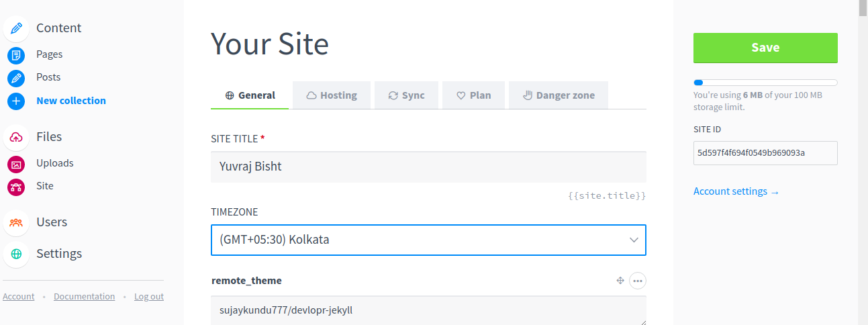This screenshot has height=325, width=868.
Task: Click the Content pencil icon
Action: tap(16, 28)
